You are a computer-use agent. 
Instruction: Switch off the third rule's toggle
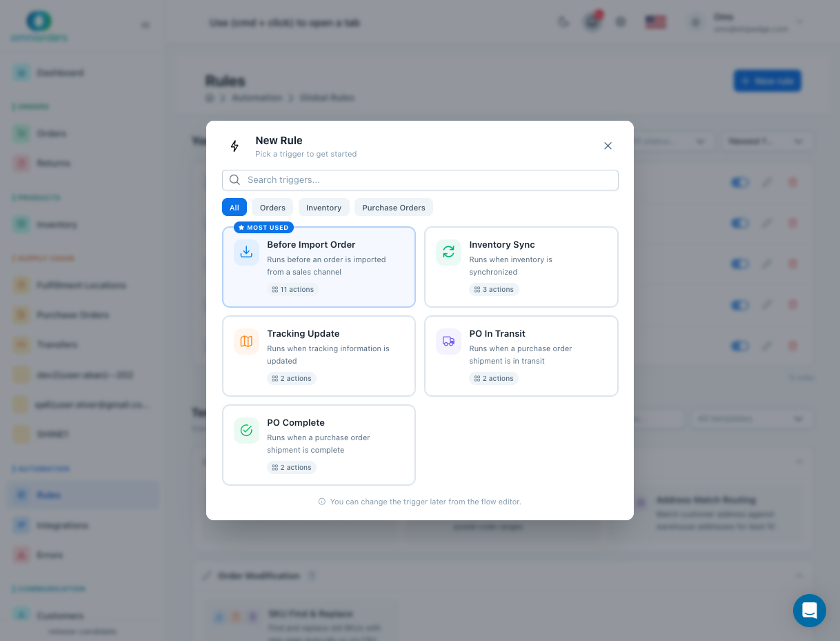click(x=740, y=264)
